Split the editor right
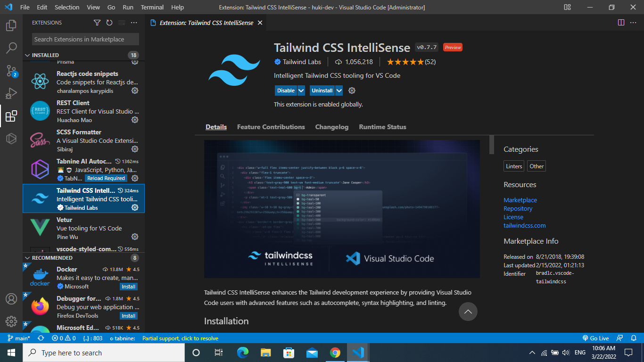The width and height of the screenshot is (644, 362). pyautogui.click(x=621, y=23)
